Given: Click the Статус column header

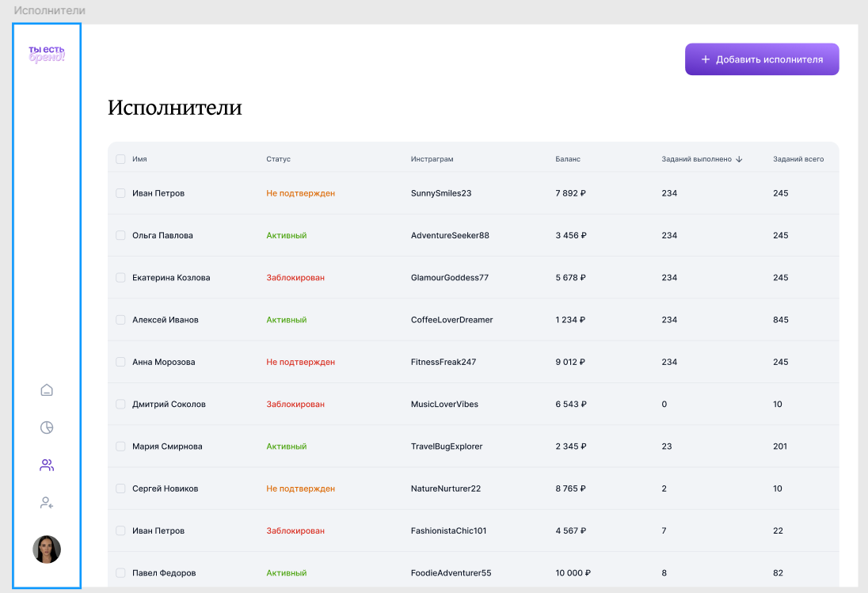Looking at the screenshot, I should tap(278, 159).
